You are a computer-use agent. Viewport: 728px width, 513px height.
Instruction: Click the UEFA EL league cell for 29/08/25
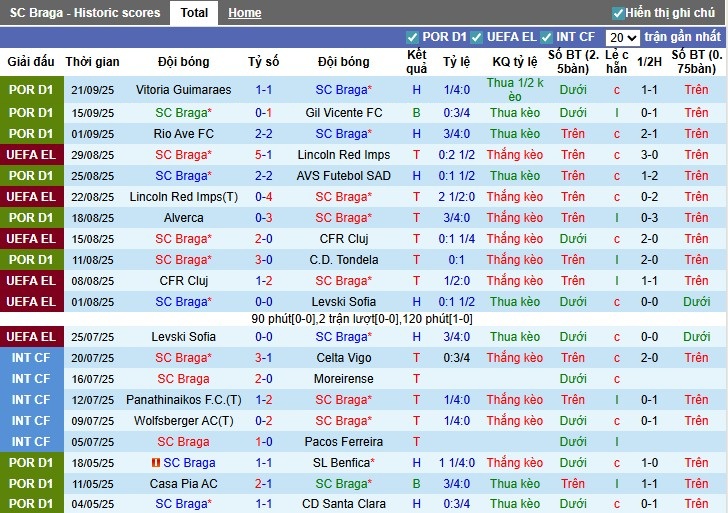click(x=32, y=155)
